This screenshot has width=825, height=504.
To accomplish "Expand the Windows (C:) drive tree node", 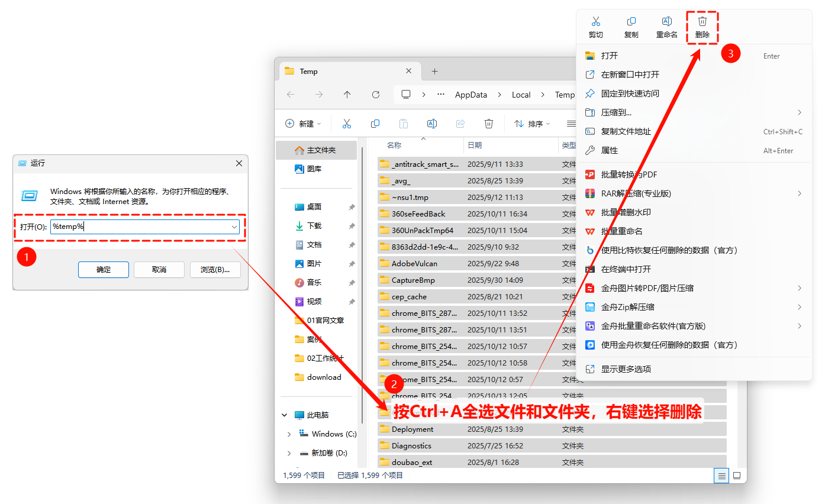I will pos(289,434).
